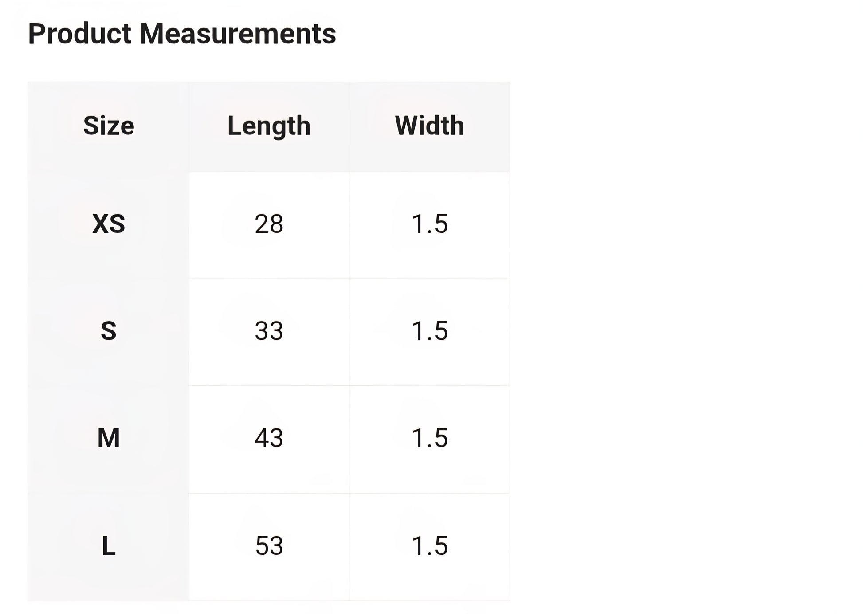The width and height of the screenshot is (863, 616).
Task: Select the length value 28
Action: [269, 224]
